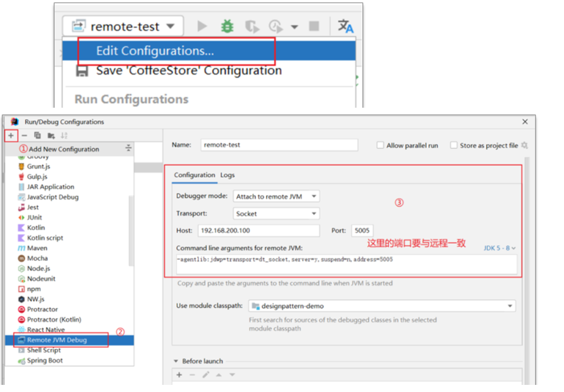Viewport: 564px width, 392px height.
Task: Select Kotlin script configuration type
Action: (70, 238)
